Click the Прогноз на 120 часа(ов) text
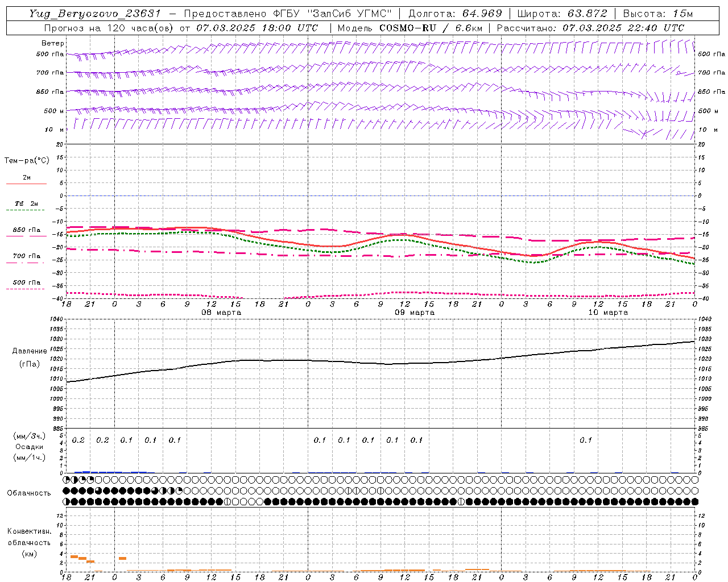 109,28
